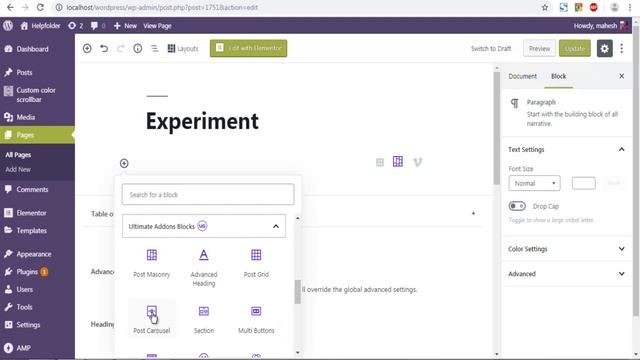Expand the Color Settings panel
Image resolution: width=640 pixels, height=360 pixels.
(x=567, y=249)
